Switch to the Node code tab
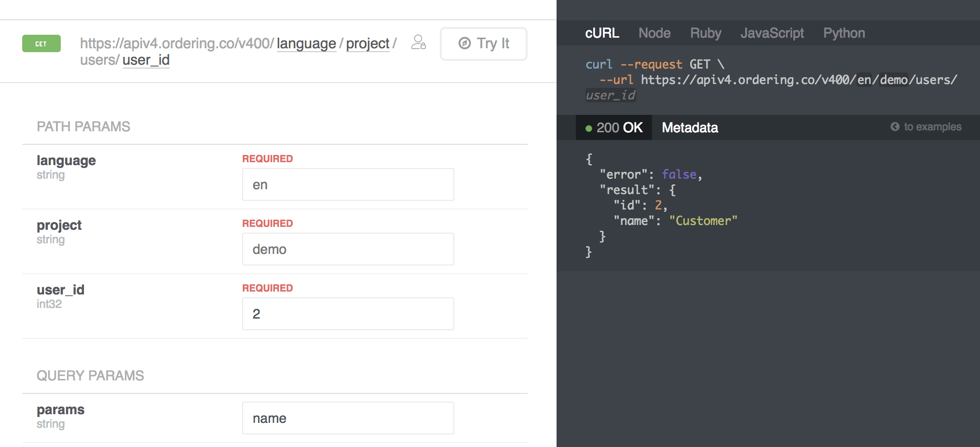Viewport: 980px width, 447px height. click(x=654, y=33)
